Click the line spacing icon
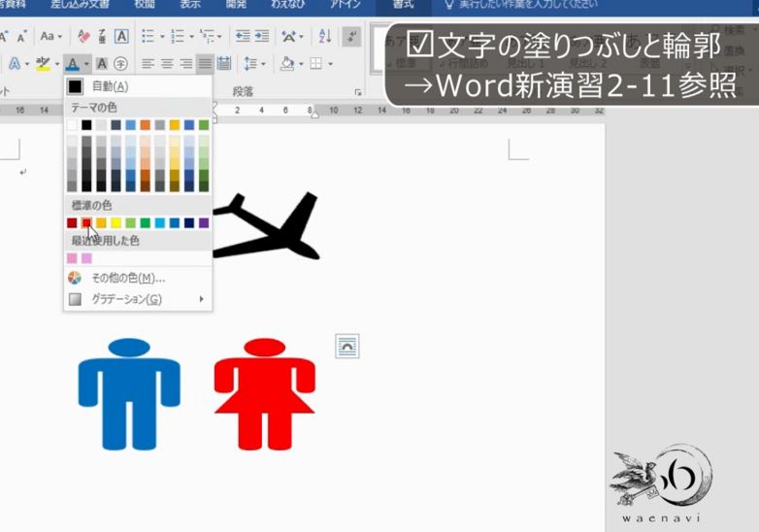This screenshot has width=759, height=532. 250,63
